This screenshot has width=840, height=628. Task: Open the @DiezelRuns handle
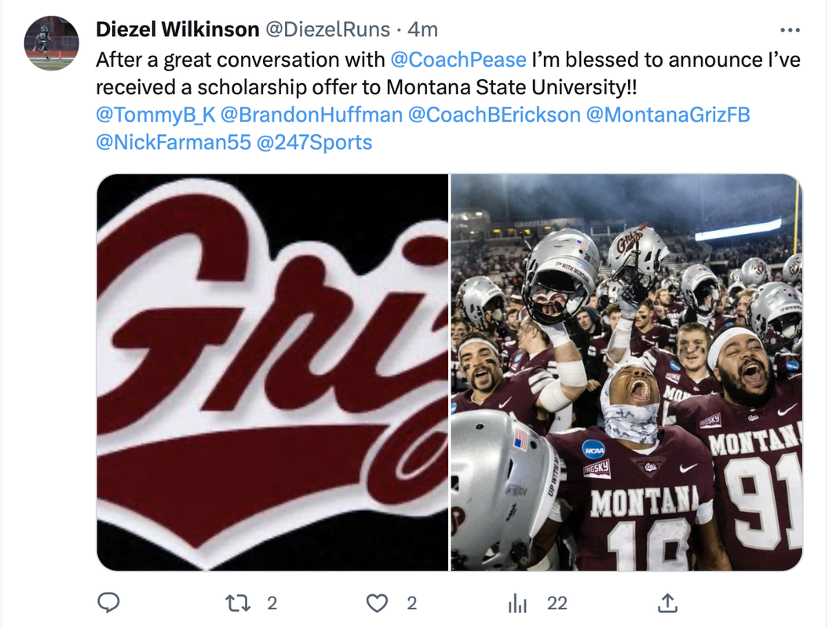click(327, 30)
